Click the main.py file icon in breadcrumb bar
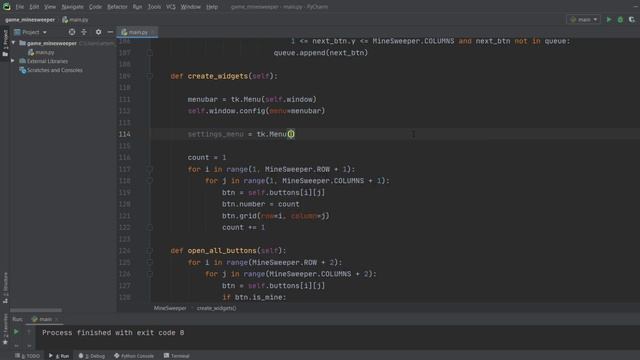This screenshot has height=360, width=640. point(65,20)
